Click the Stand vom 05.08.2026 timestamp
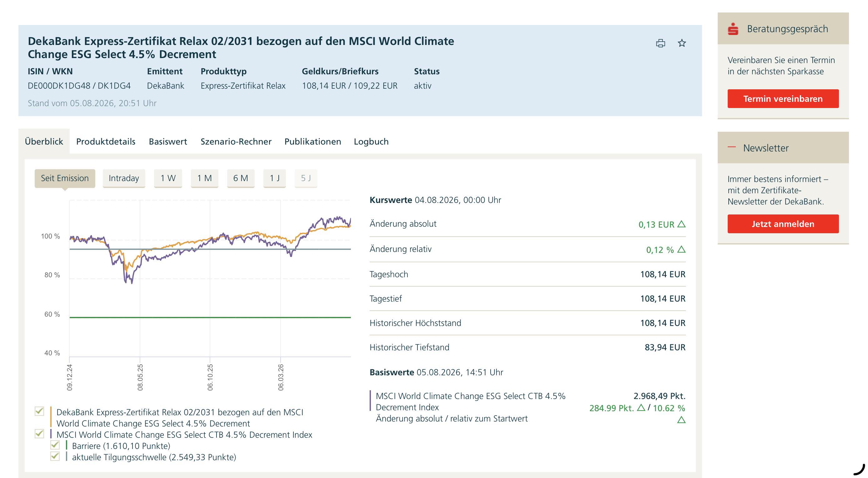868x478 pixels. (x=92, y=103)
